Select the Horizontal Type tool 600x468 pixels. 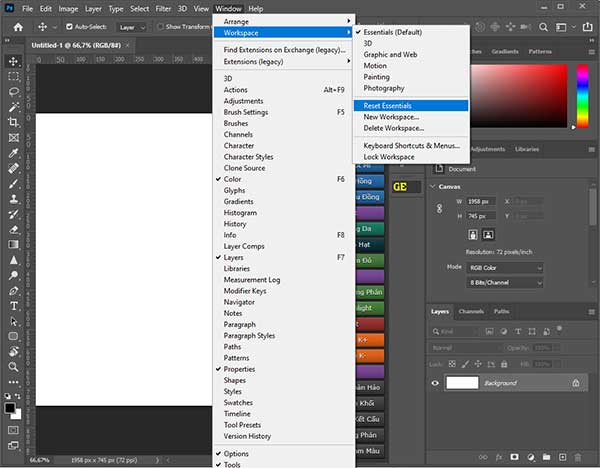(x=13, y=306)
